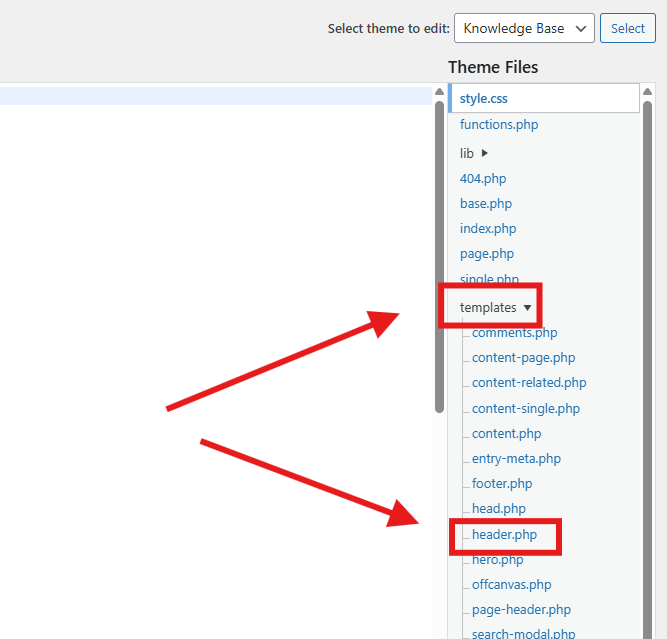The height and width of the screenshot is (639, 667).
Task: Open entry-meta.php file
Action: pyautogui.click(x=516, y=459)
